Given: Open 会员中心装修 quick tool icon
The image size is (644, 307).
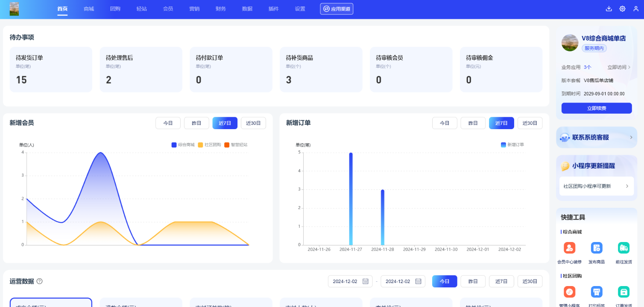Looking at the screenshot, I should tap(569, 248).
